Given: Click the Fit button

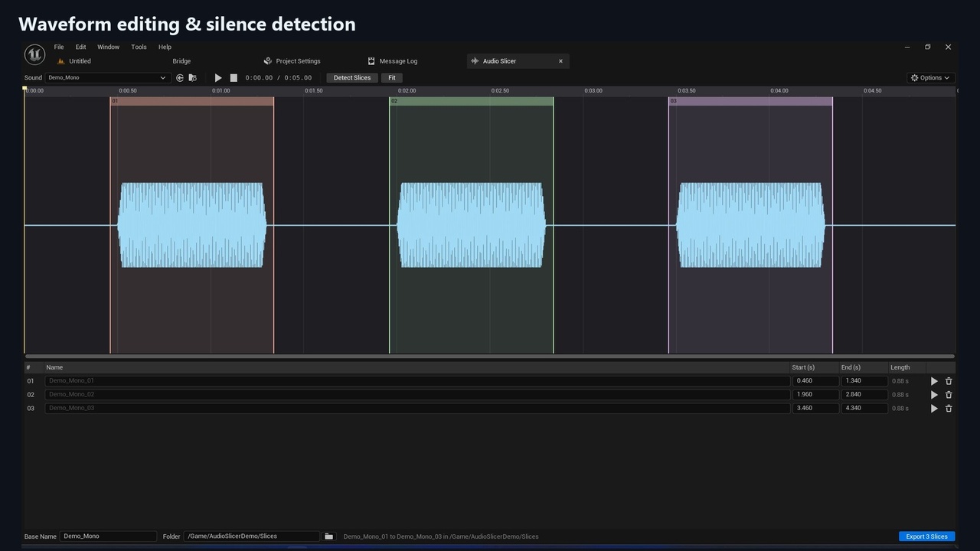Looking at the screenshot, I should [392, 77].
